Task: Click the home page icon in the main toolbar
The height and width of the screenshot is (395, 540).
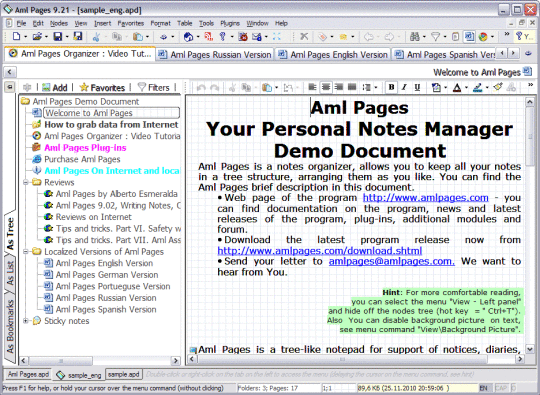Action: tap(188, 36)
